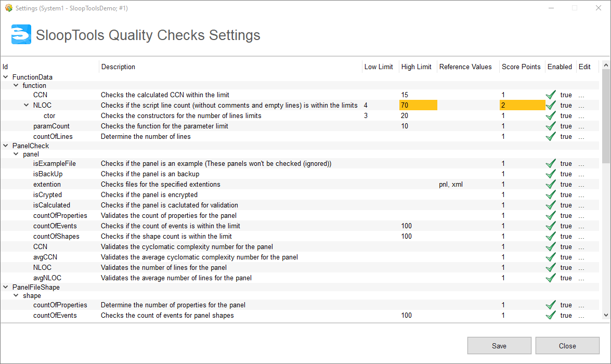Click description 'Checks if the panel is encrypted'
The image size is (611, 364).
[149, 195]
